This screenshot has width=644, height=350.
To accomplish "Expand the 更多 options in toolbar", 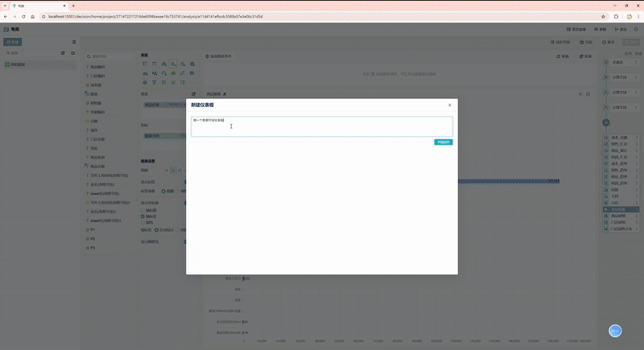I will 608,42.
